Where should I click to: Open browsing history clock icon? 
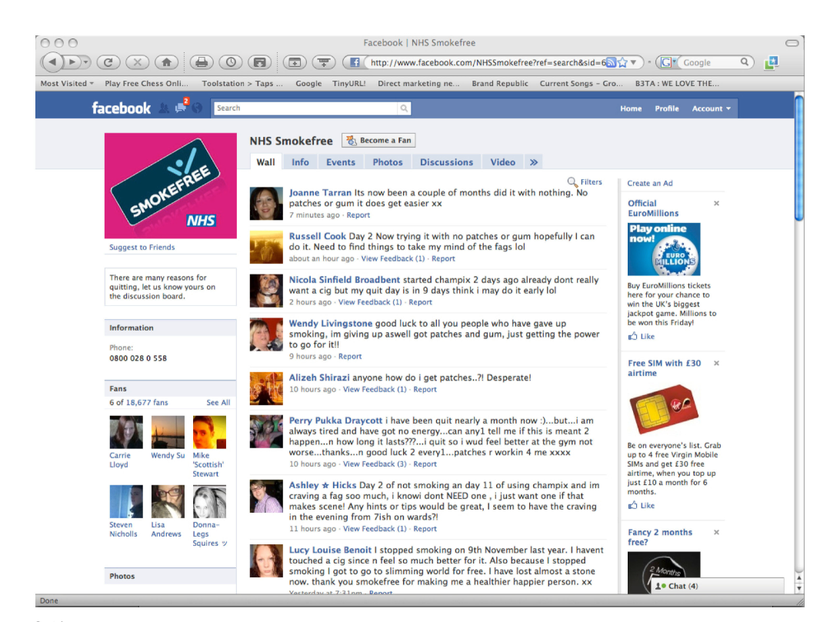tap(231, 62)
